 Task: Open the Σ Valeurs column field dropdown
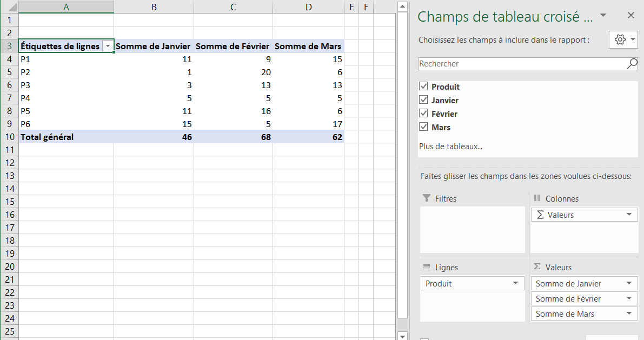(629, 215)
